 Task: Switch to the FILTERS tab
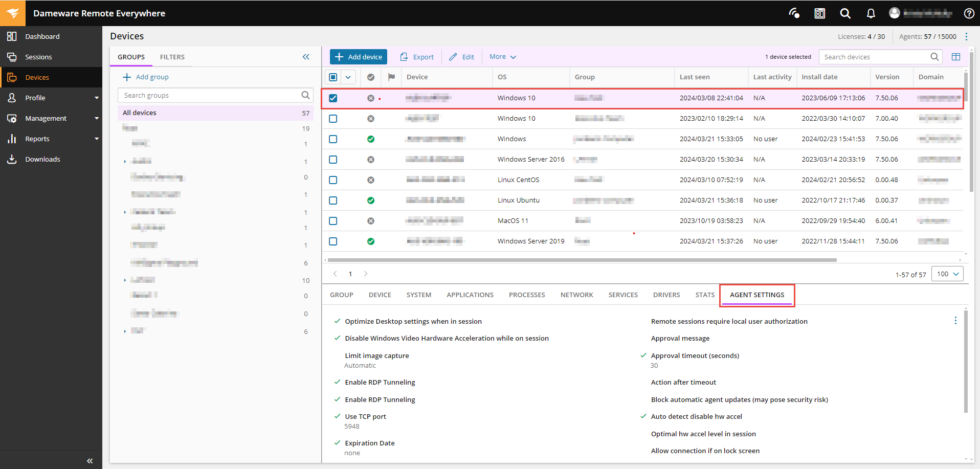point(172,57)
